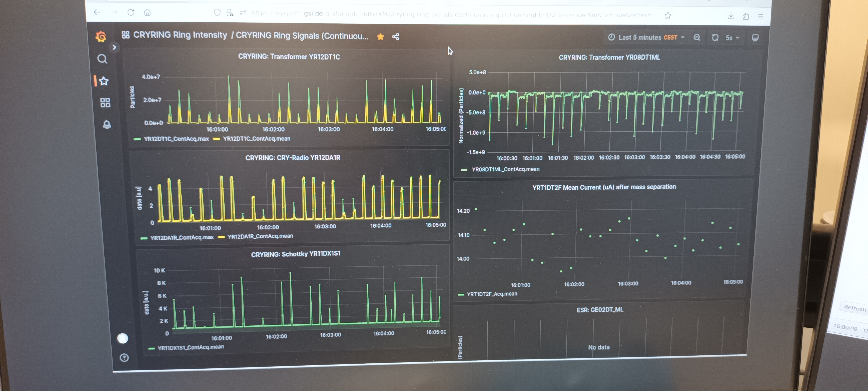Click the zoom out time range icon
The width and height of the screenshot is (868, 391).
(697, 37)
